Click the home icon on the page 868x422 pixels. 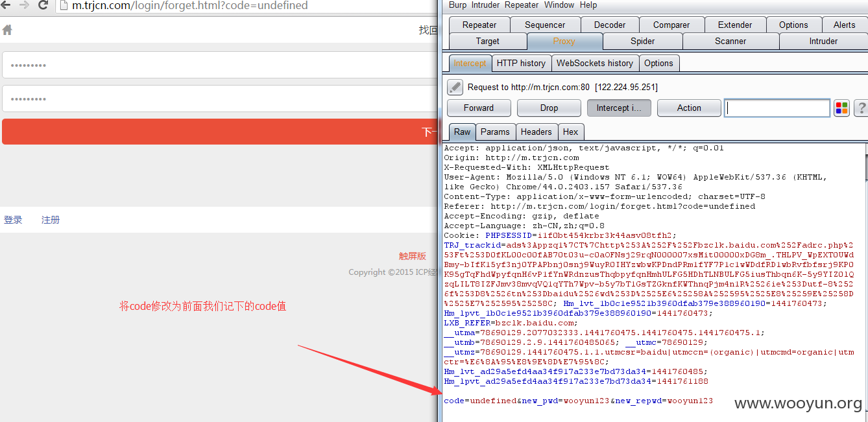[x=7, y=30]
